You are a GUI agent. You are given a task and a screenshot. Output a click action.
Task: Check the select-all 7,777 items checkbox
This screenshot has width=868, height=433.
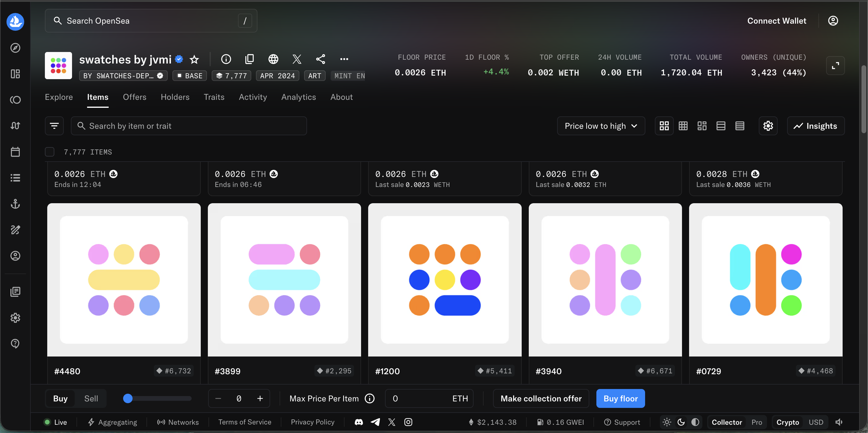(50, 152)
